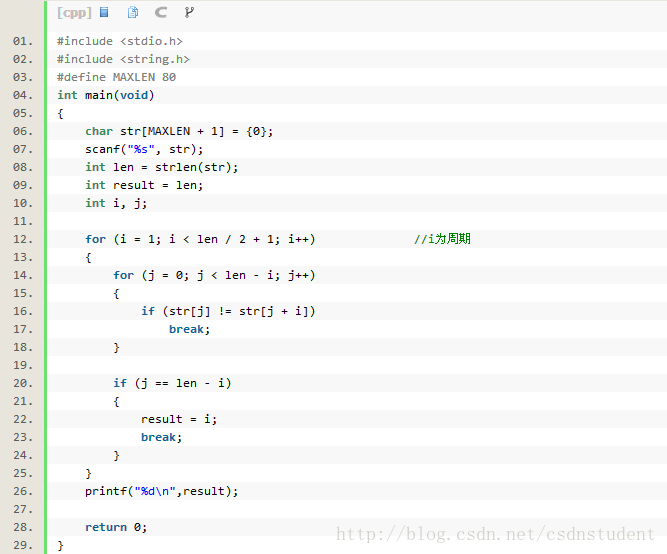Image resolution: width=667 pixels, height=554 pixels.
Task: Click 'int i, j;' declaration line
Action: [116, 203]
